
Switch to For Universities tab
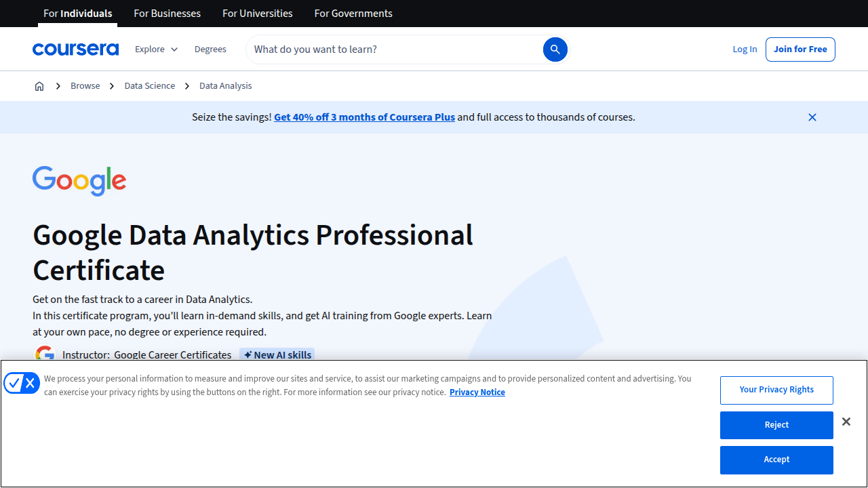click(x=258, y=14)
